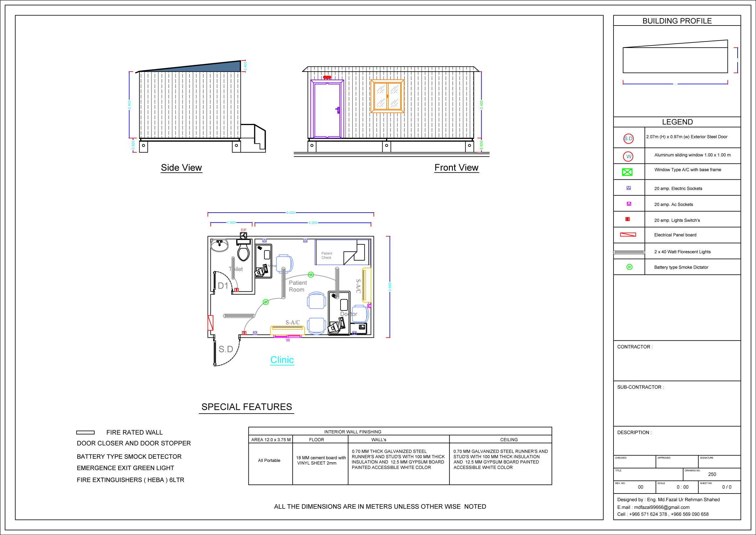The height and width of the screenshot is (535, 756).
Task: Click the W window circle symbol in legend
Action: click(x=628, y=156)
